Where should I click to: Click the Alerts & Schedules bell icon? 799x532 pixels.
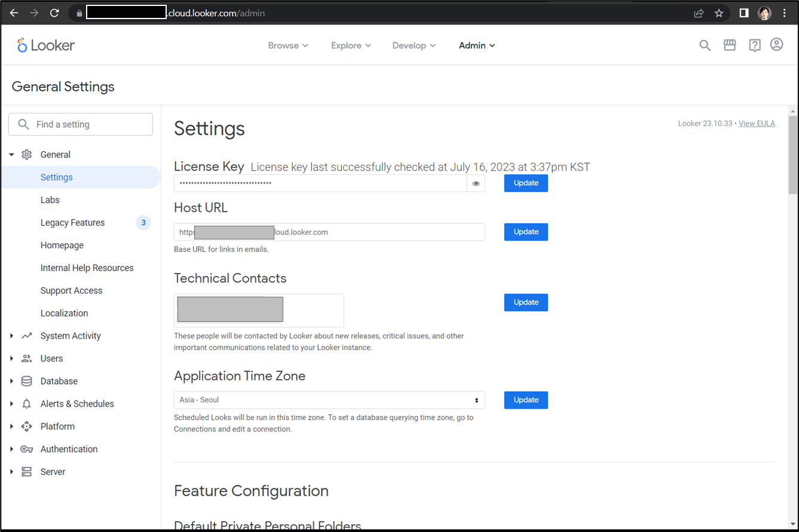[x=27, y=404]
